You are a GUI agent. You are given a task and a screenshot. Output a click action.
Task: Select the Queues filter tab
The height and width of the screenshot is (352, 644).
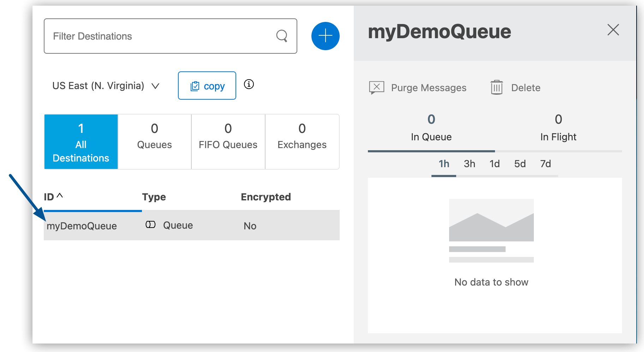[154, 142]
